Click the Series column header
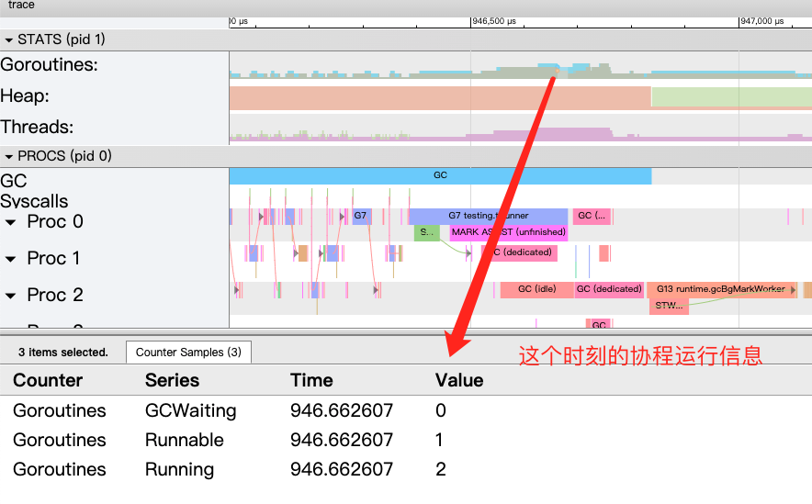Screen dimensions: 812x504 (x=172, y=380)
